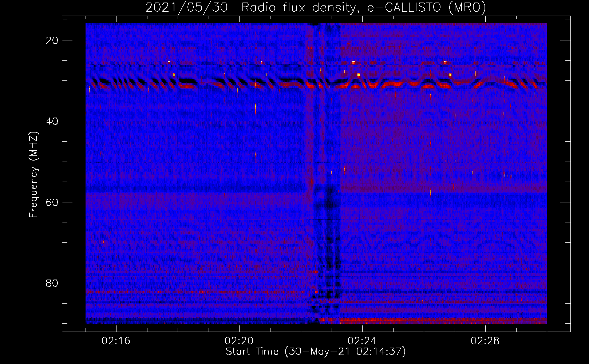Click the 02:16 time tick label
589x364 pixels.
pyautogui.click(x=116, y=341)
